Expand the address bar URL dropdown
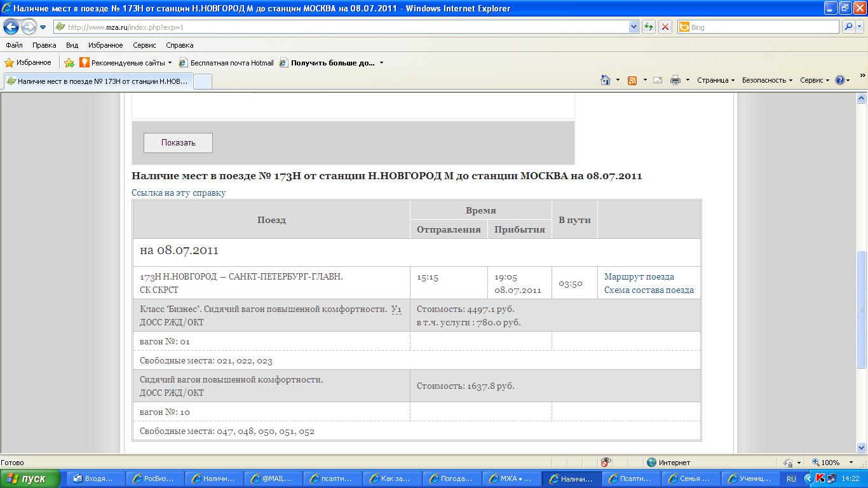This screenshot has width=868, height=488. [634, 27]
